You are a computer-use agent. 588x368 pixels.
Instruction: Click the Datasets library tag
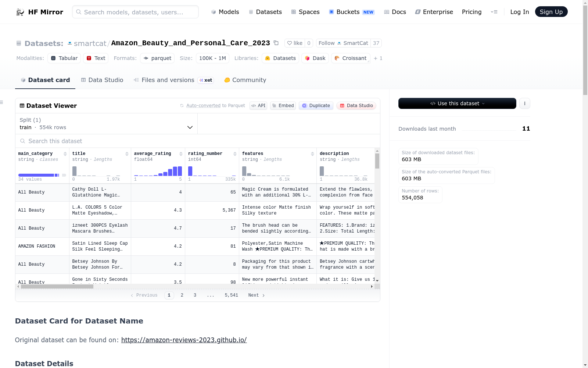pyautogui.click(x=280, y=58)
